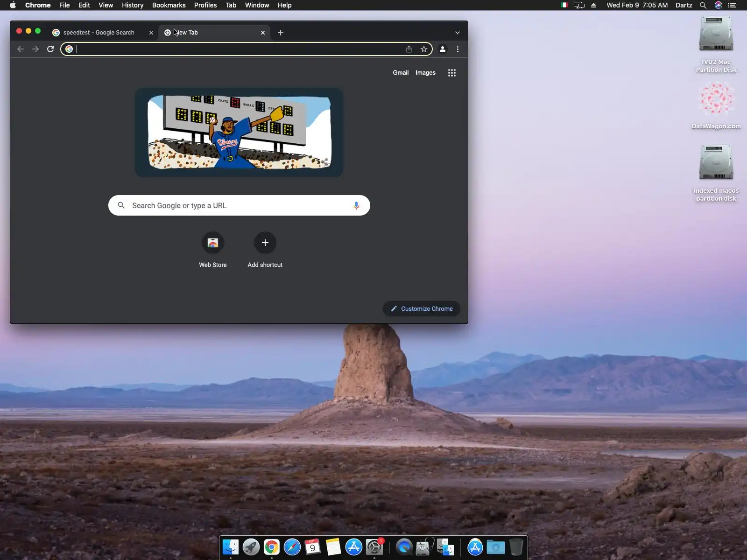Open Finder from the Dock
The height and width of the screenshot is (560, 747).
[231, 547]
